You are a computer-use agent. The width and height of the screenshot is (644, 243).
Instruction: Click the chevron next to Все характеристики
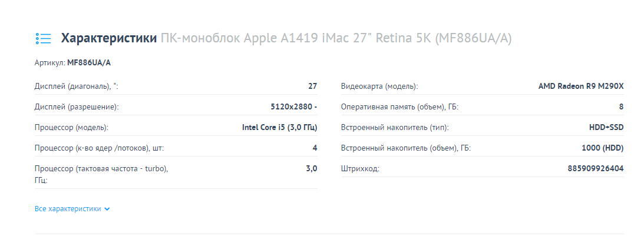coord(107,209)
